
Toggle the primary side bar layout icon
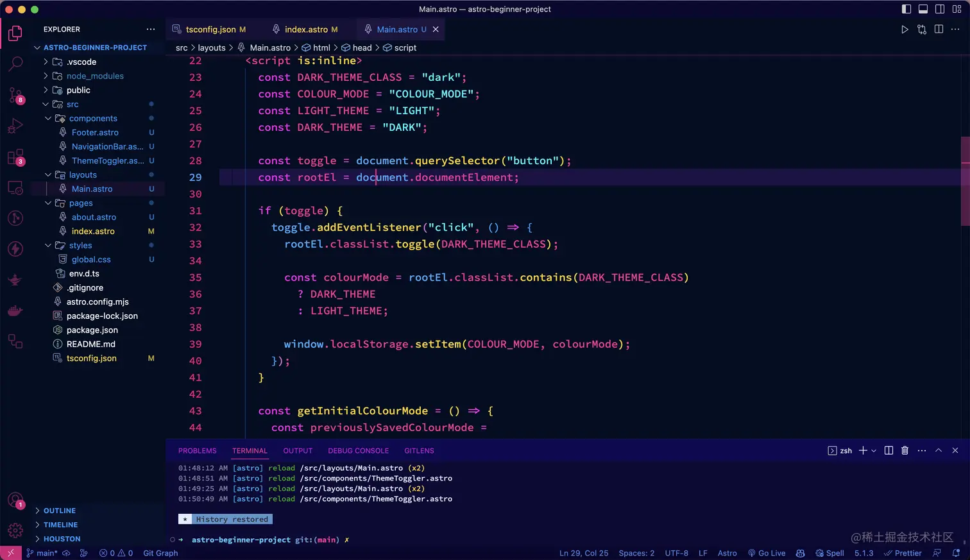click(906, 9)
